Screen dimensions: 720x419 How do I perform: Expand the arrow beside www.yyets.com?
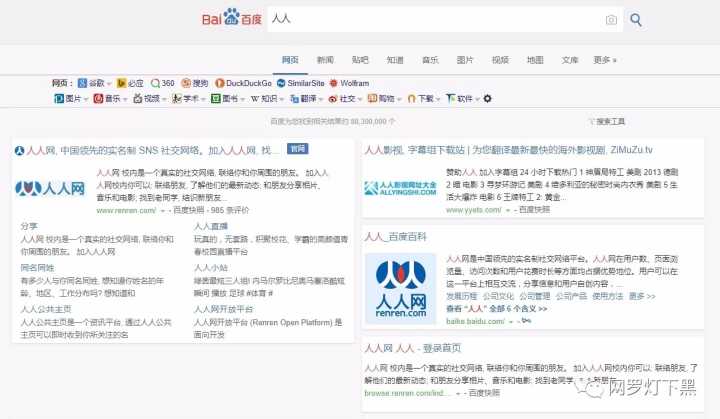[x=508, y=210]
